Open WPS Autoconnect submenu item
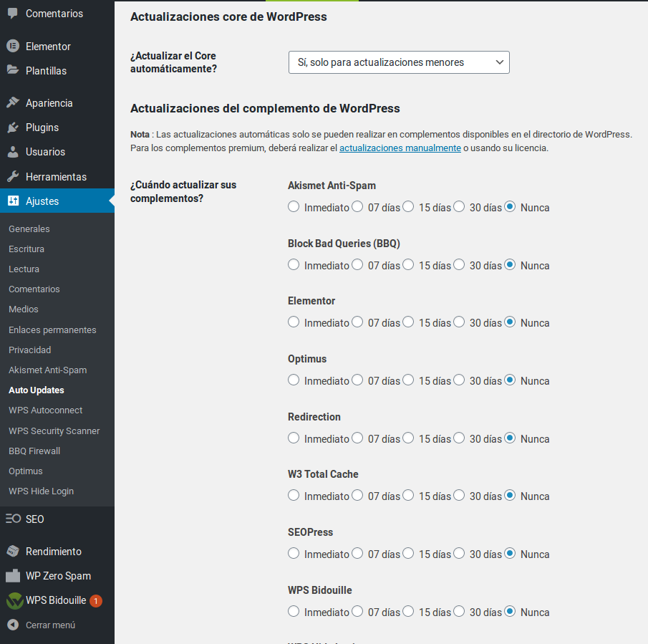 pos(45,410)
